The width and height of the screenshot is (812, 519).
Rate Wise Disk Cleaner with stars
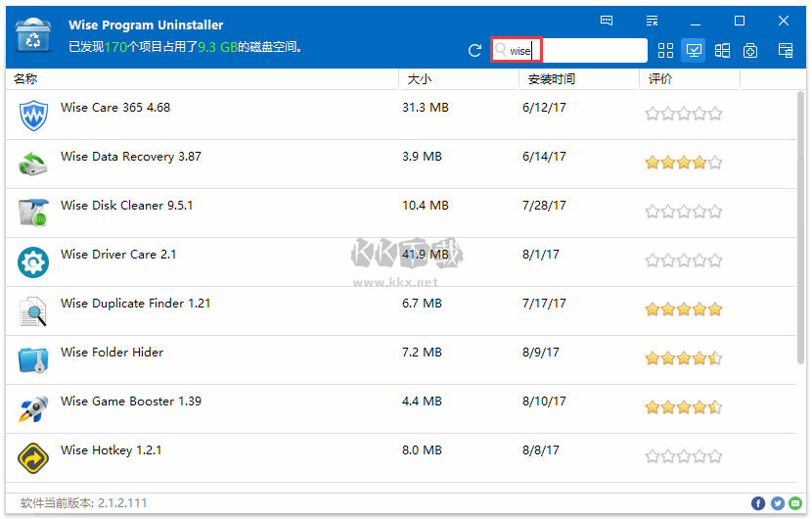(684, 212)
